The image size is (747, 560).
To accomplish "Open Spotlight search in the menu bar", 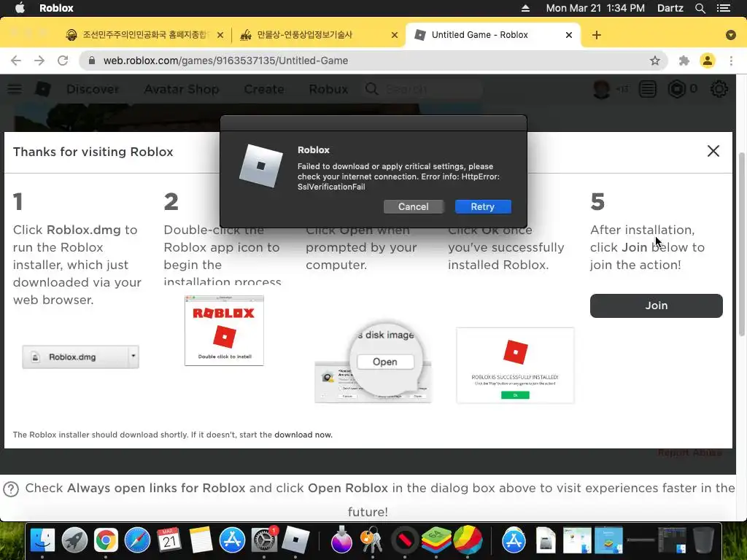I will tap(700, 8).
